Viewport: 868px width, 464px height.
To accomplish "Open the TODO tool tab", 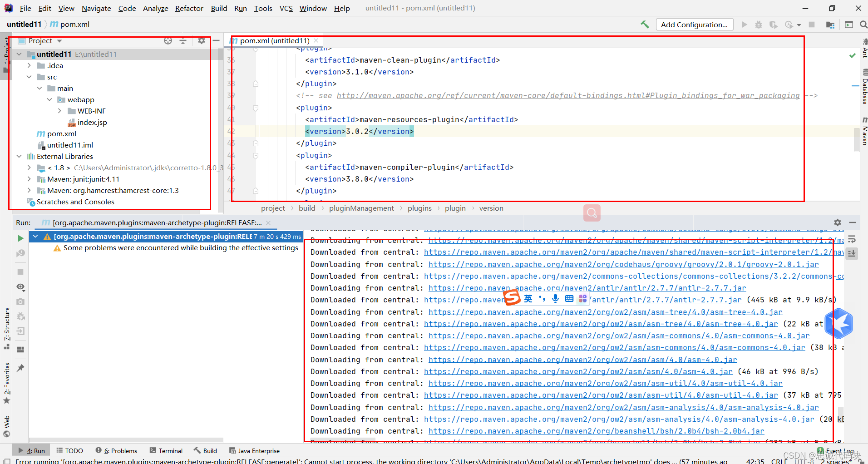I will point(70,451).
